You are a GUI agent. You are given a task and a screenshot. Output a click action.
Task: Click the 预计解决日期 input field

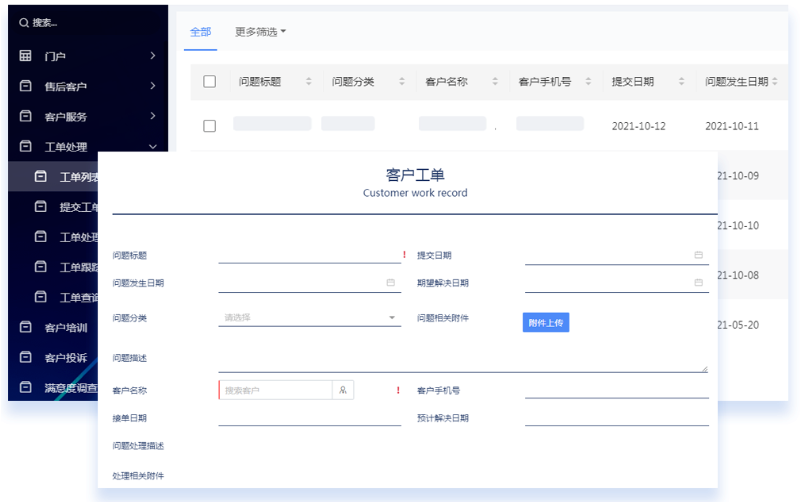point(616,418)
